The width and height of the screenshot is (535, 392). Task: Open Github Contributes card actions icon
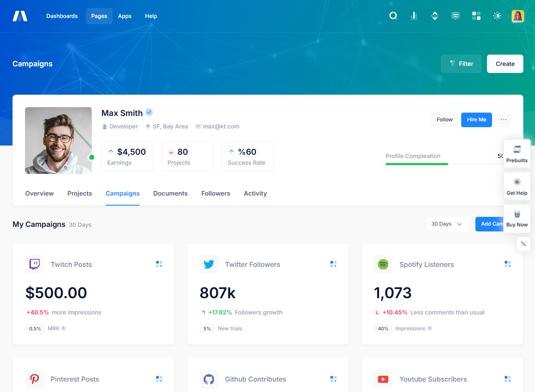pos(333,379)
